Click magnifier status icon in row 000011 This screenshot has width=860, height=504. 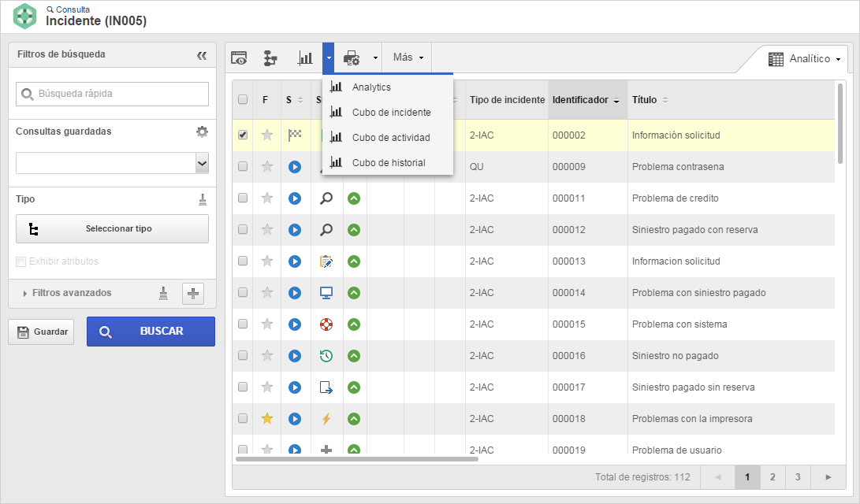point(326,198)
